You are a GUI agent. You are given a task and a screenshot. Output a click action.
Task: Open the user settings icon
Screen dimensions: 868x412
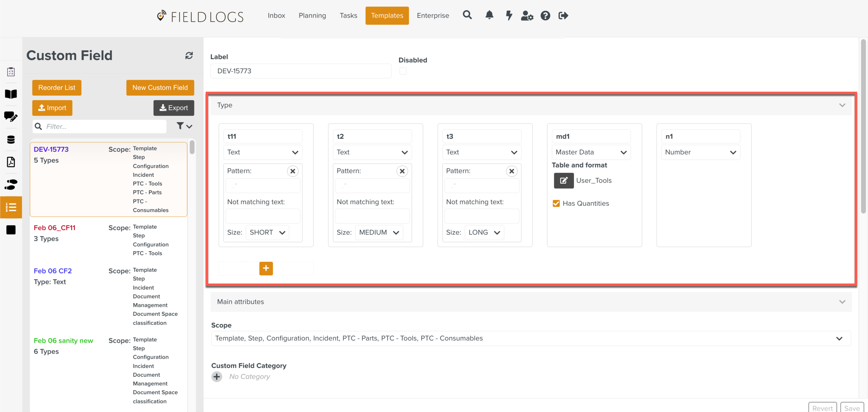(527, 16)
